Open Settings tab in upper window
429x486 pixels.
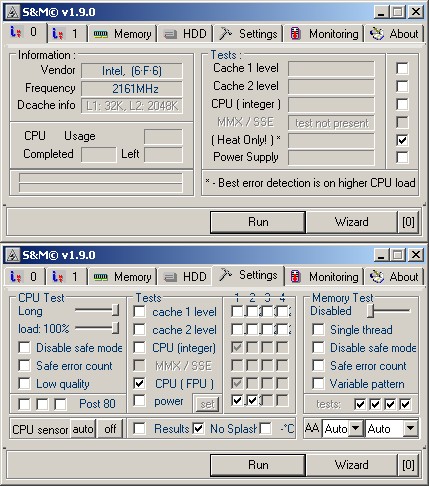[248, 34]
